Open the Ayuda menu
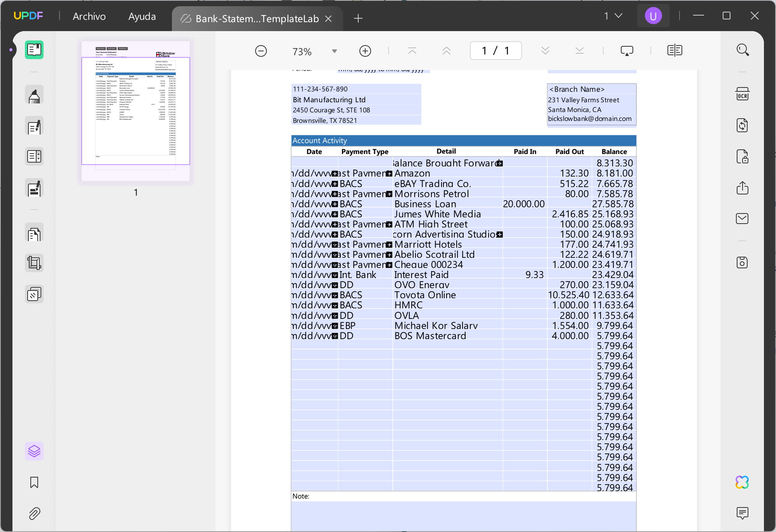This screenshot has width=776, height=532. pos(142,16)
